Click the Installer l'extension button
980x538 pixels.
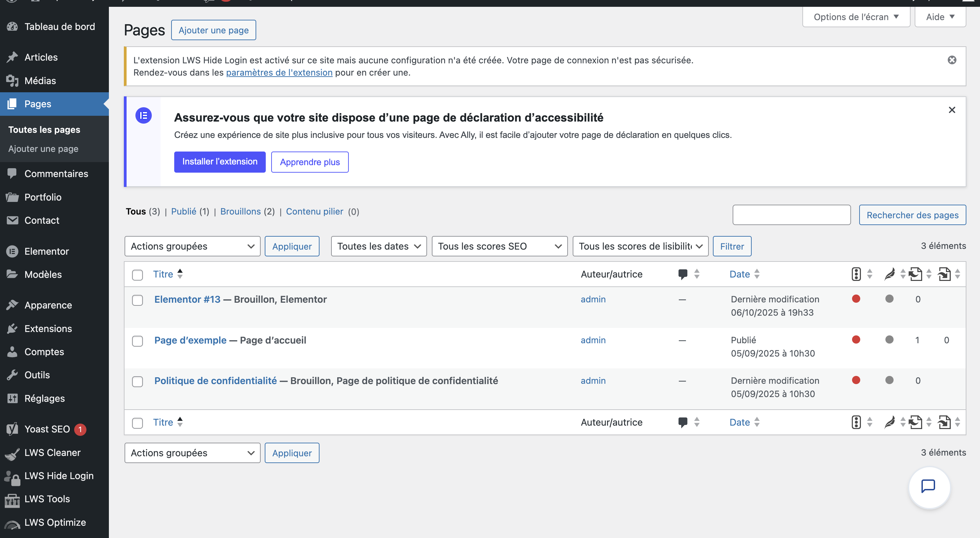click(x=219, y=162)
